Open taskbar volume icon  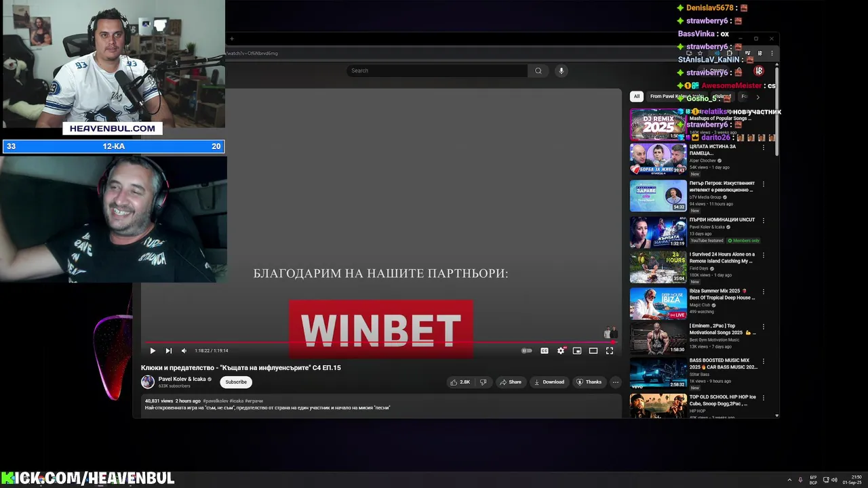click(834, 480)
